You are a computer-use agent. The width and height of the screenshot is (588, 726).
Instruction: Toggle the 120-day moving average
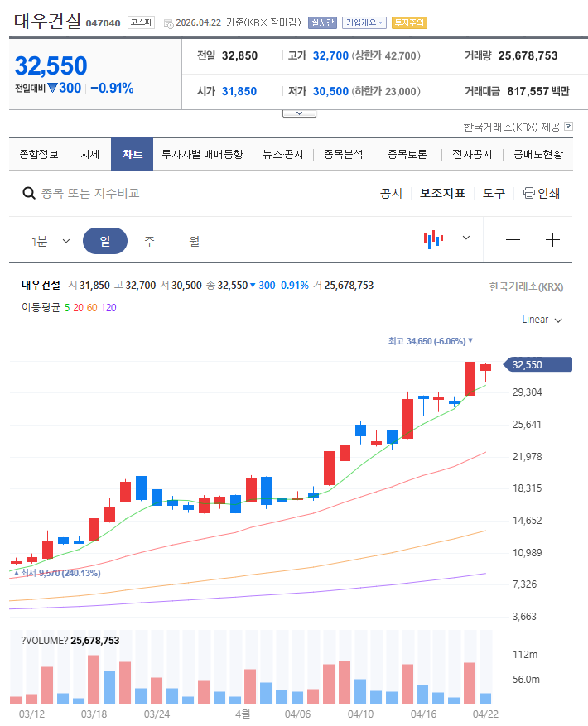[x=108, y=308]
